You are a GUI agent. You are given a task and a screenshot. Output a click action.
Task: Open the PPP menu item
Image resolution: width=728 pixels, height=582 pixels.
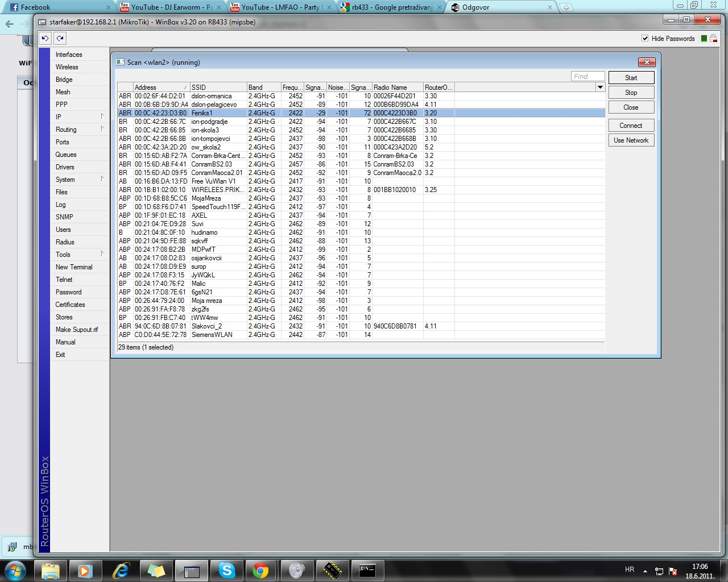[x=61, y=105]
